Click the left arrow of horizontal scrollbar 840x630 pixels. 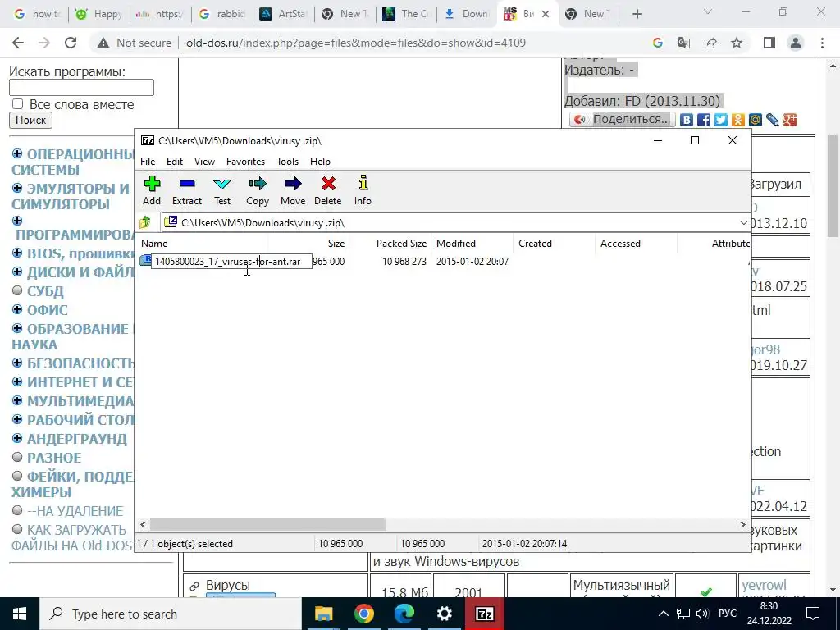[x=143, y=524]
